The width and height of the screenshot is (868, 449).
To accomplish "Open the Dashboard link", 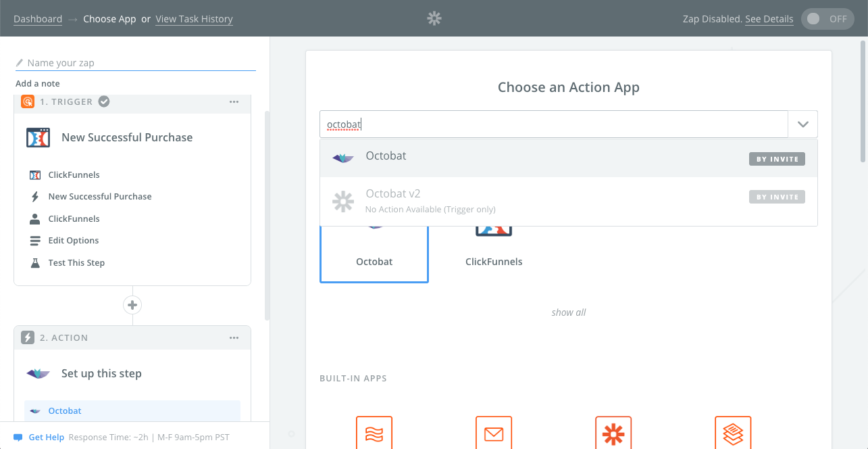I will coord(38,19).
